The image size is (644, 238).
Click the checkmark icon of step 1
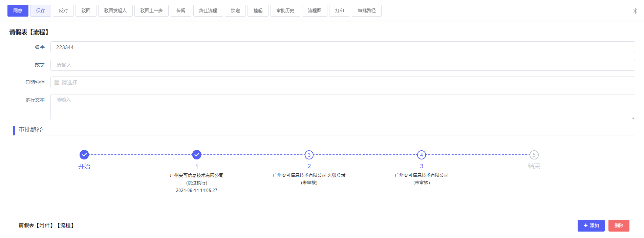[196, 155]
